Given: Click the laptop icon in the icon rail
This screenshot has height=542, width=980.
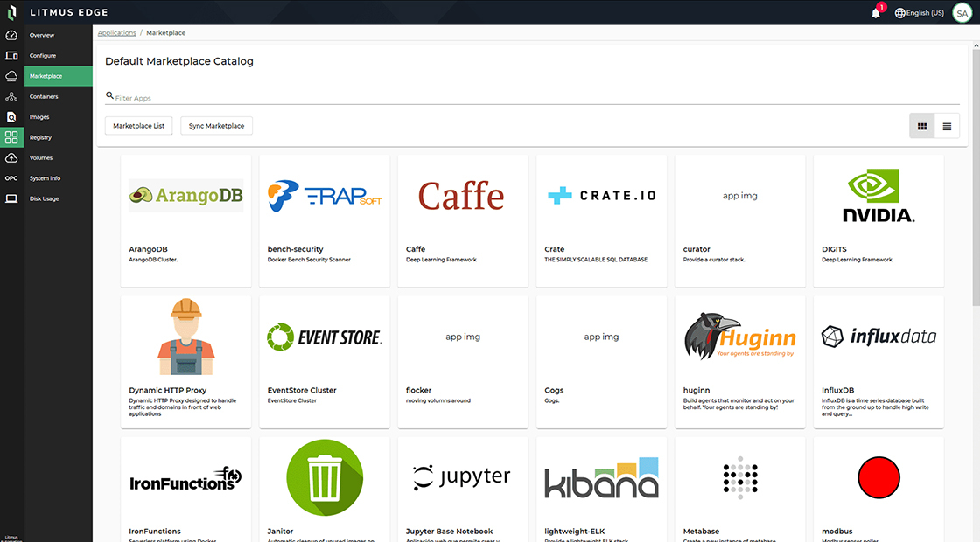Looking at the screenshot, I should tap(11, 198).
